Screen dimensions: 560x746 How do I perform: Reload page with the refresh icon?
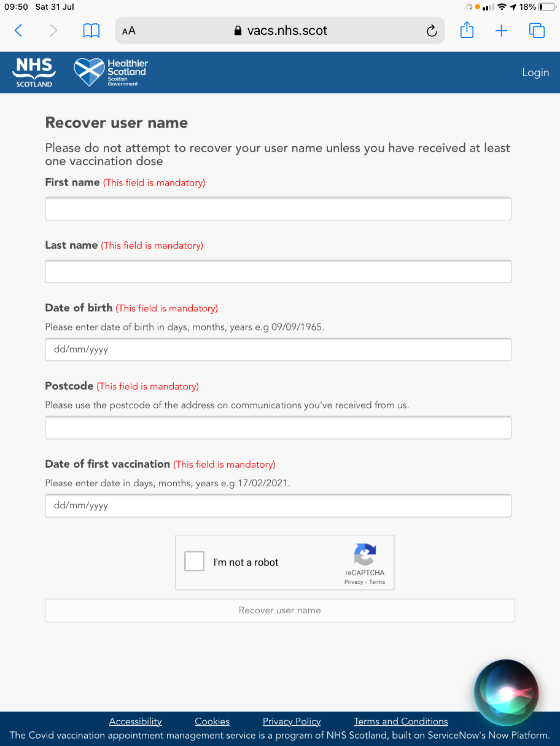coord(432,31)
